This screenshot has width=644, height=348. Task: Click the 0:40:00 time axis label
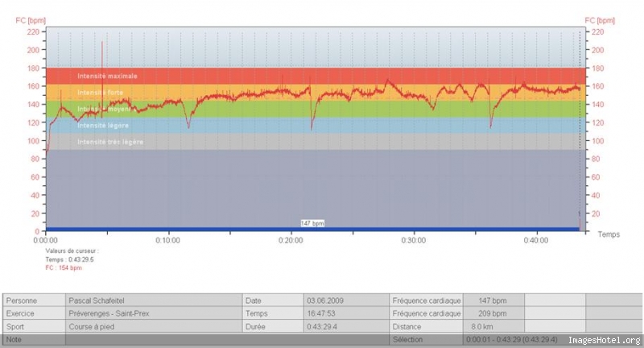[536, 240]
